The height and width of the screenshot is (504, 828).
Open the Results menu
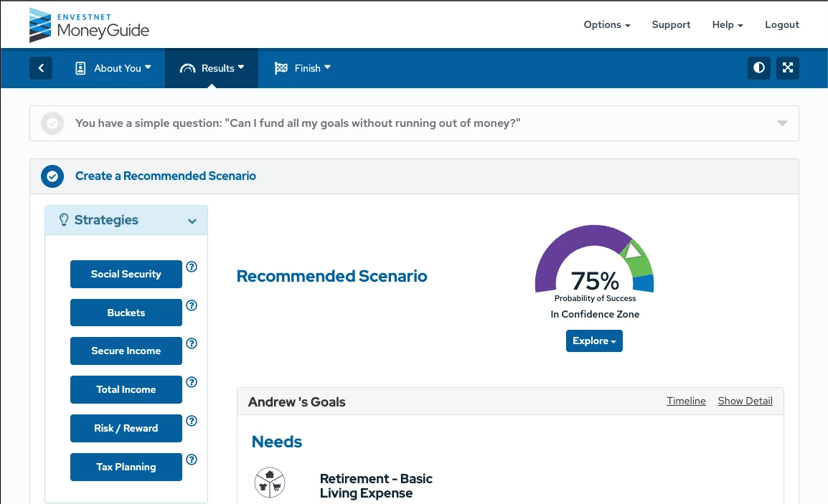(x=212, y=68)
